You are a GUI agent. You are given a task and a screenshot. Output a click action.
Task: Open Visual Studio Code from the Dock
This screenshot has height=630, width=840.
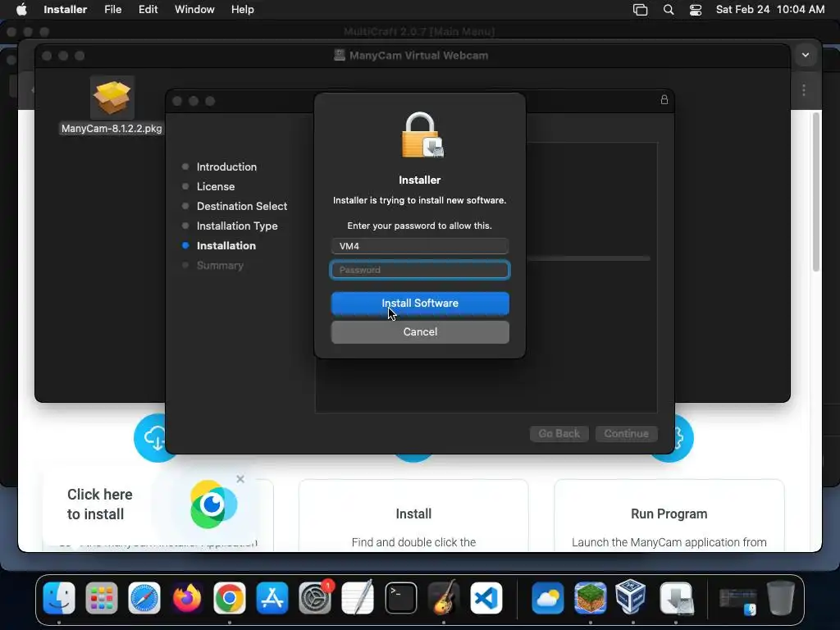486,598
